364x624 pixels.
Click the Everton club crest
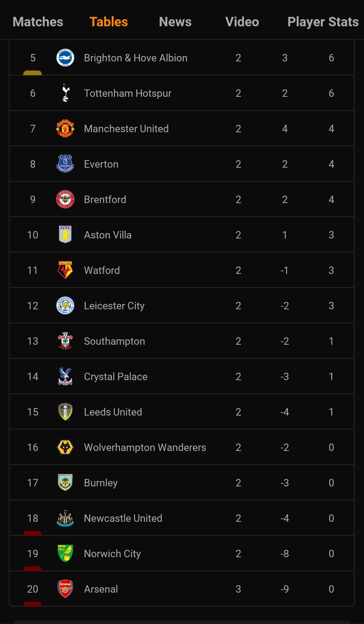click(x=65, y=164)
